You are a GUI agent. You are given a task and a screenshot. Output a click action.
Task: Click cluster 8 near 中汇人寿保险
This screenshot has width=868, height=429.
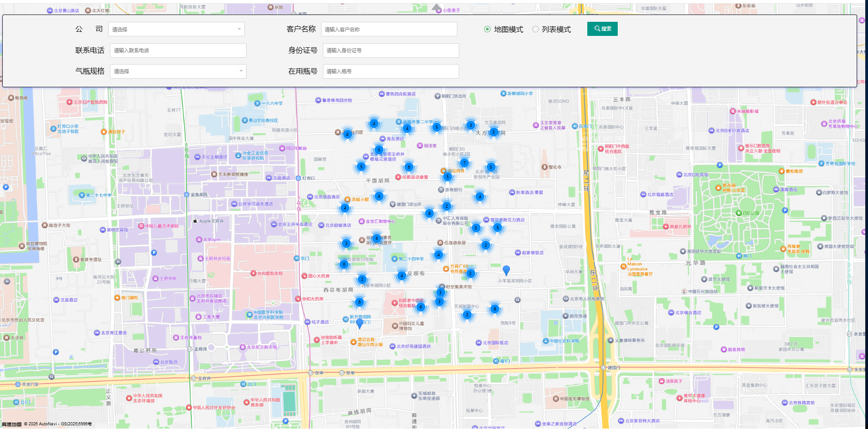point(429,213)
